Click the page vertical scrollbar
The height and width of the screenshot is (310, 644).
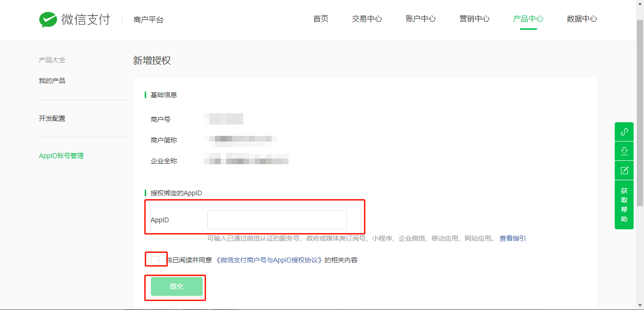click(x=640, y=113)
